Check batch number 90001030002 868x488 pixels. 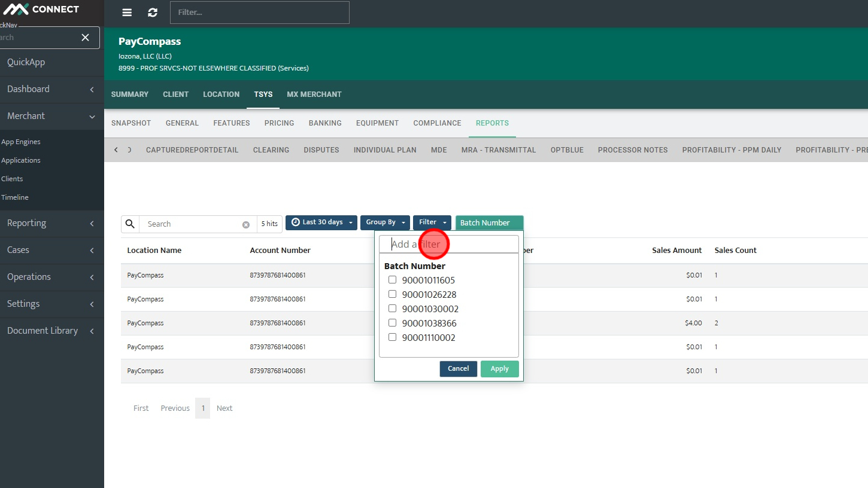pos(393,309)
